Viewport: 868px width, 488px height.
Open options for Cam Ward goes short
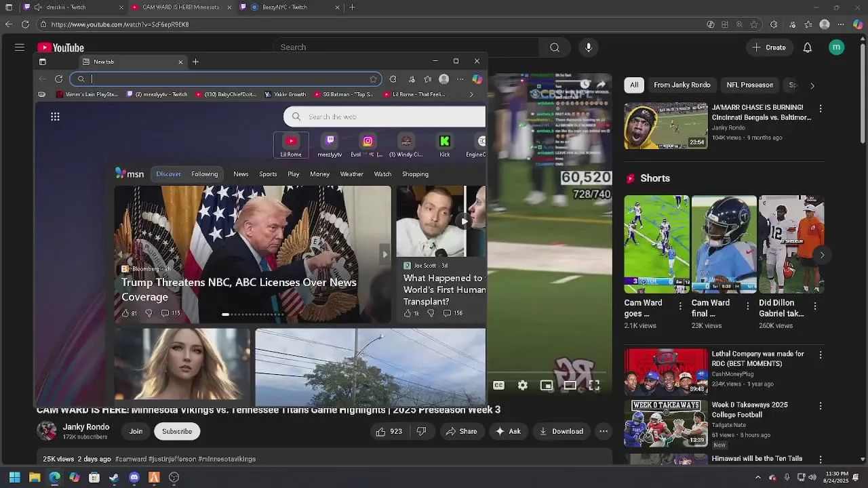[x=680, y=306]
